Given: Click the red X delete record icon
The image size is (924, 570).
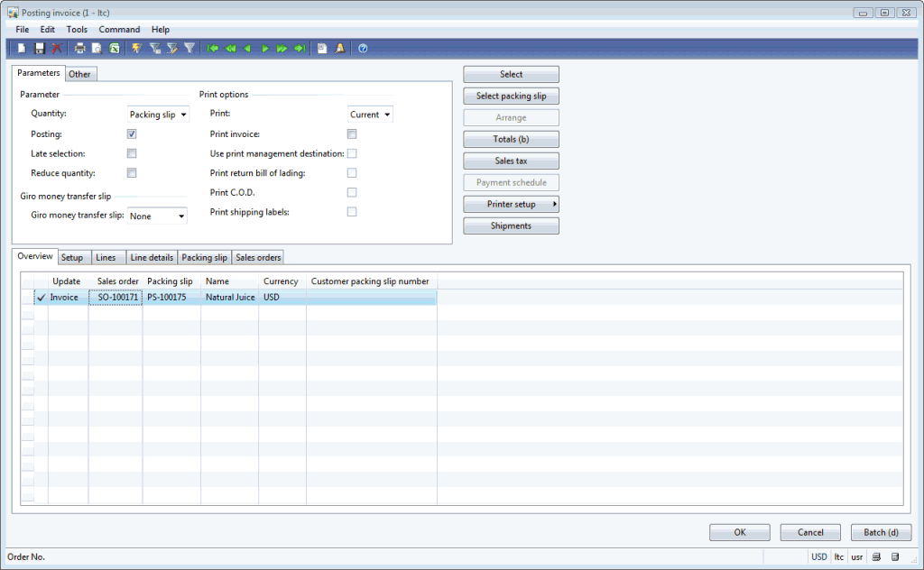Looking at the screenshot, I should tap(57, 49).
